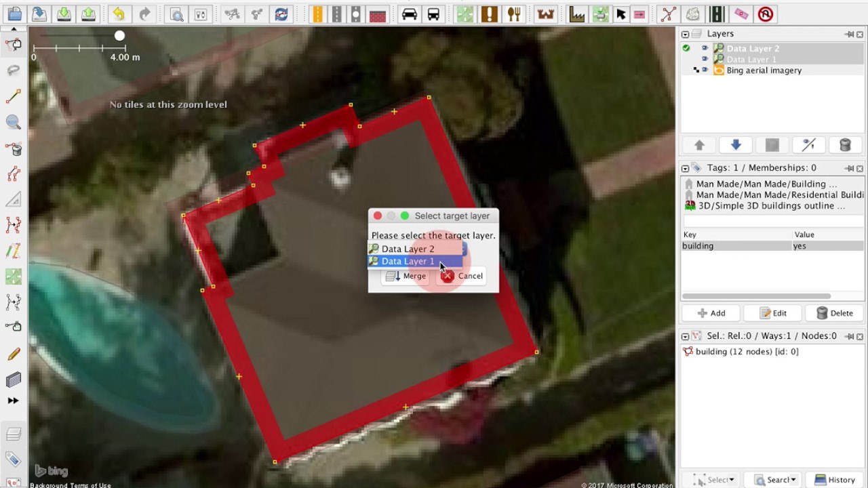The width and height of the screenshot is (868, 488).
Task: Click green active checkmark of Data Layer 2
Action: (x=686, y=49)
